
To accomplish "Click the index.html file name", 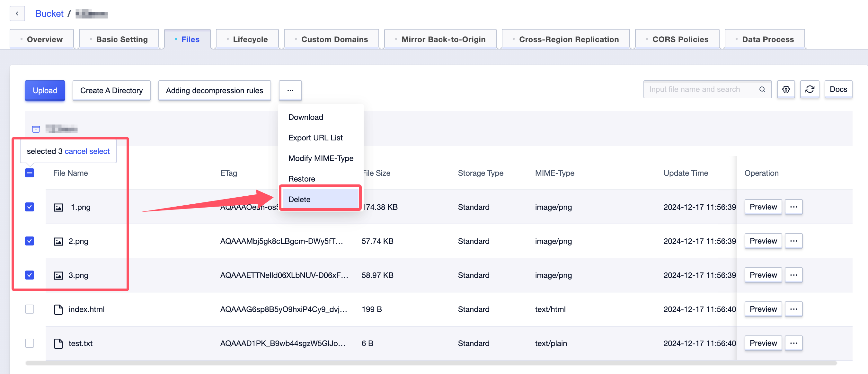I will tap(87, 309).
